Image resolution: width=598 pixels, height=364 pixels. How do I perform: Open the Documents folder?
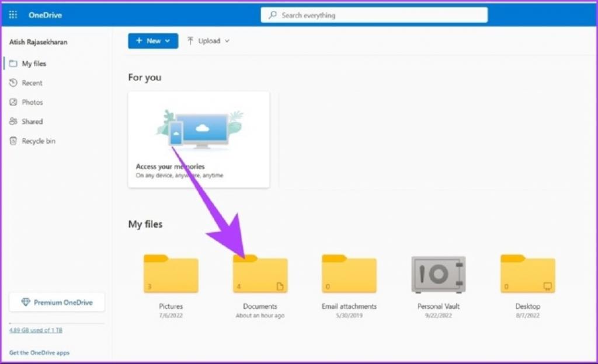click(x=260, y=274)
